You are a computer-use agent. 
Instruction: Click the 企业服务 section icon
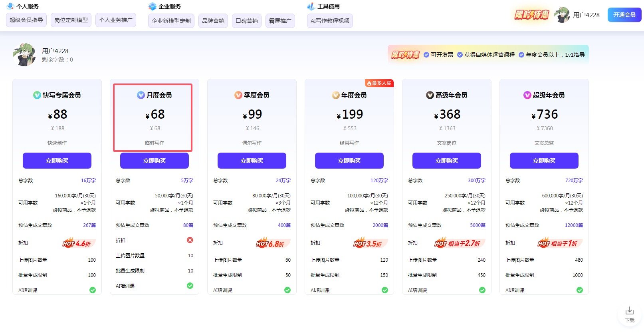(152, 6)
